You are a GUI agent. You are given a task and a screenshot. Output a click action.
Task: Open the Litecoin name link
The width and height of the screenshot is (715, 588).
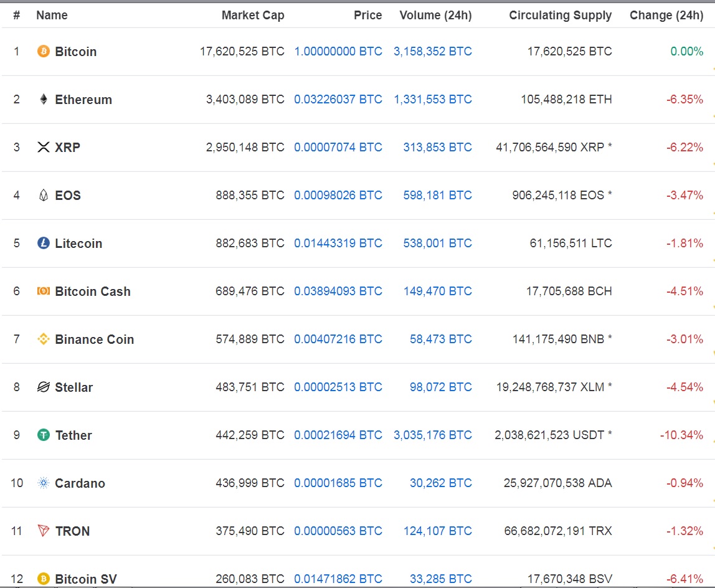(78, 243)
